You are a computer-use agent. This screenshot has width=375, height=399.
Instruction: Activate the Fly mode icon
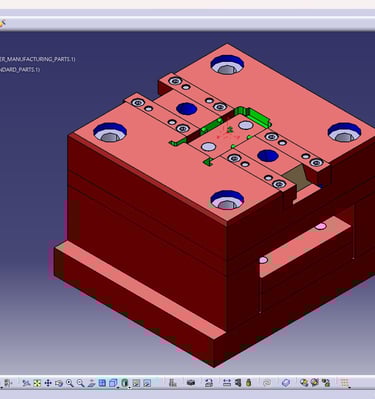click(x=26, y=383)
